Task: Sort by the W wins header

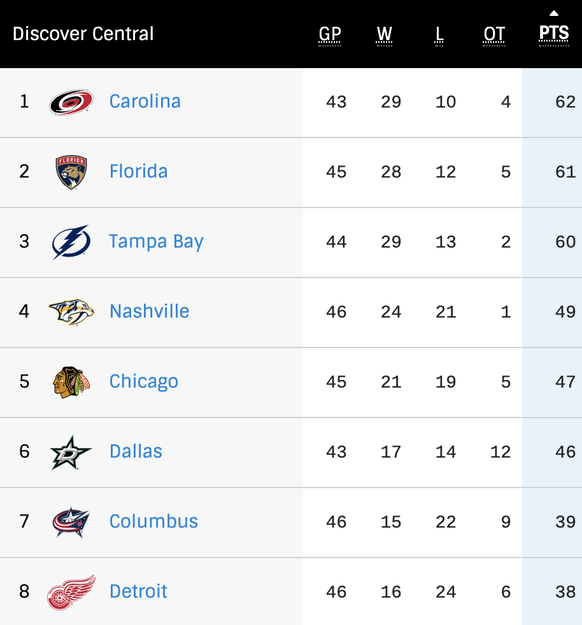Action: (x=384, y=34)
